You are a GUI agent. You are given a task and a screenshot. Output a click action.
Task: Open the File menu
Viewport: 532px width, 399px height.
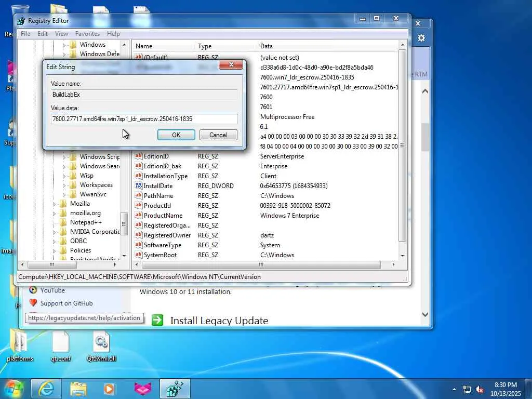pos(25,34)
